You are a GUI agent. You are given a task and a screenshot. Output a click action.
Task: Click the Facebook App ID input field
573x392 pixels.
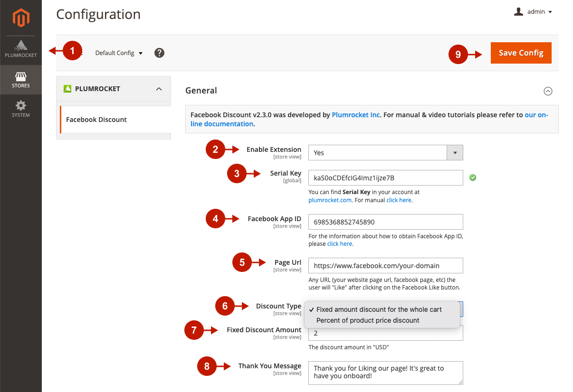click(x=385, y=222)
